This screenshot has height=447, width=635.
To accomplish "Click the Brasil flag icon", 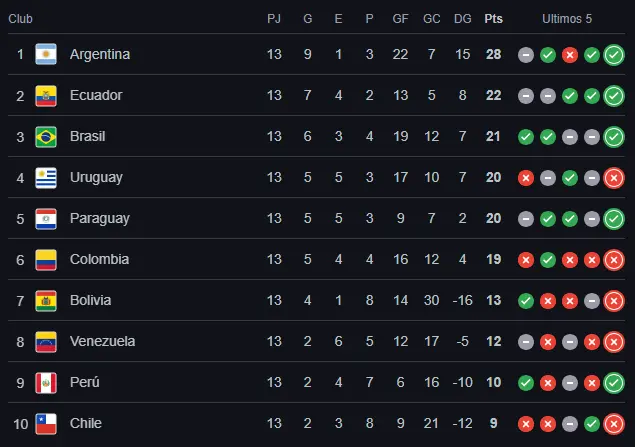I will pyautogui.click(x=46, y=137).
